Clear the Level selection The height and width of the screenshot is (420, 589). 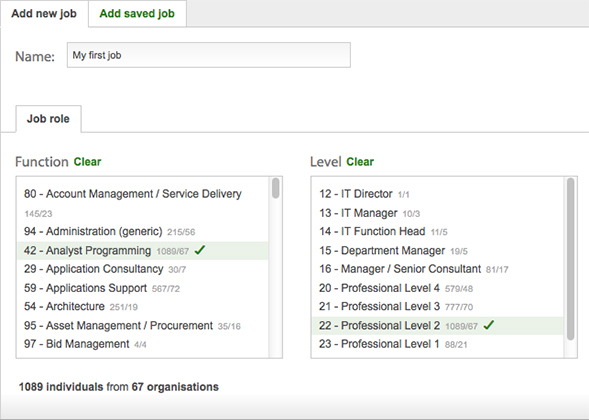[x=360, y=162]
